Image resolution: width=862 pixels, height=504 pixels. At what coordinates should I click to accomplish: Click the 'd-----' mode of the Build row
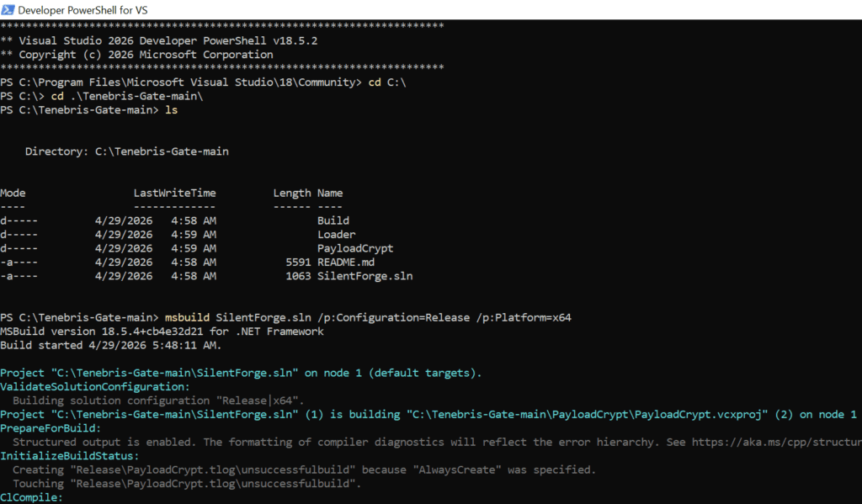pos(19,220)
